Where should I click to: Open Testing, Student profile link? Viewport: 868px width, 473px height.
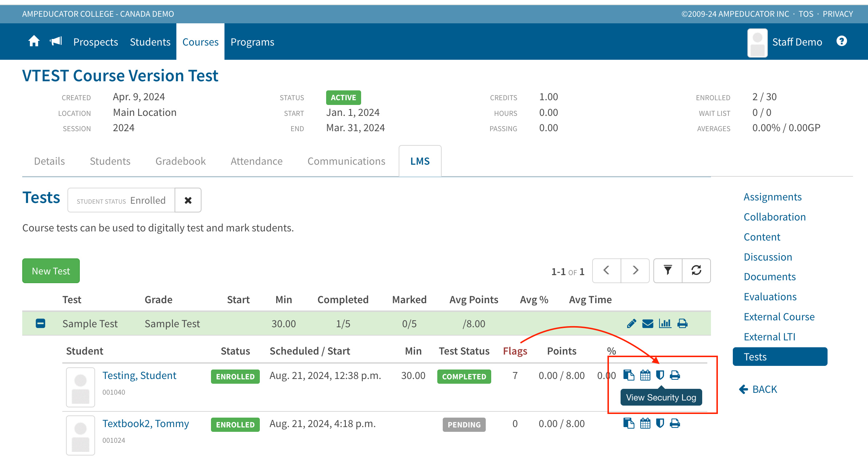tap(139, 375)
